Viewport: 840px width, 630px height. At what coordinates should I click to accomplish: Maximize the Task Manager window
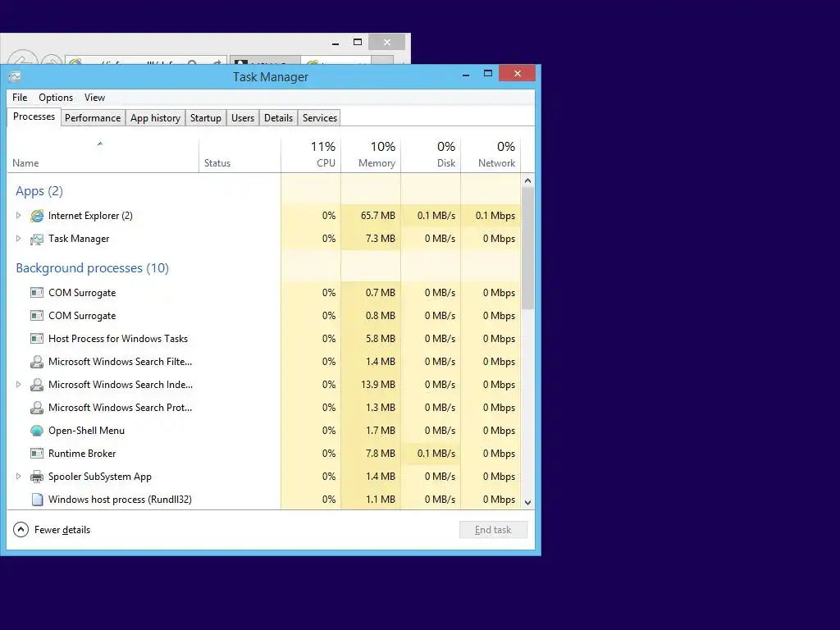point(488,73)
